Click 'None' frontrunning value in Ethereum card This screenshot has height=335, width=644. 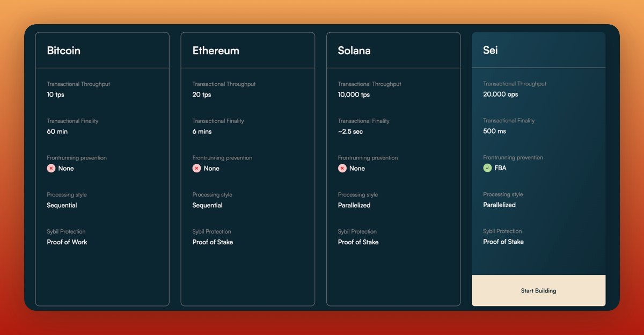pos(211,168)
